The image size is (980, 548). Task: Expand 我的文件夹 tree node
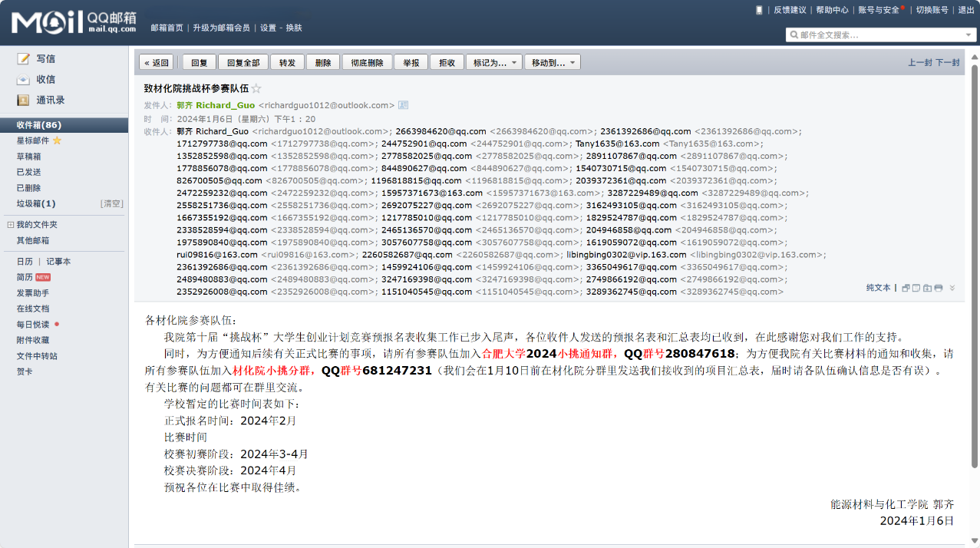pos(10,225)
